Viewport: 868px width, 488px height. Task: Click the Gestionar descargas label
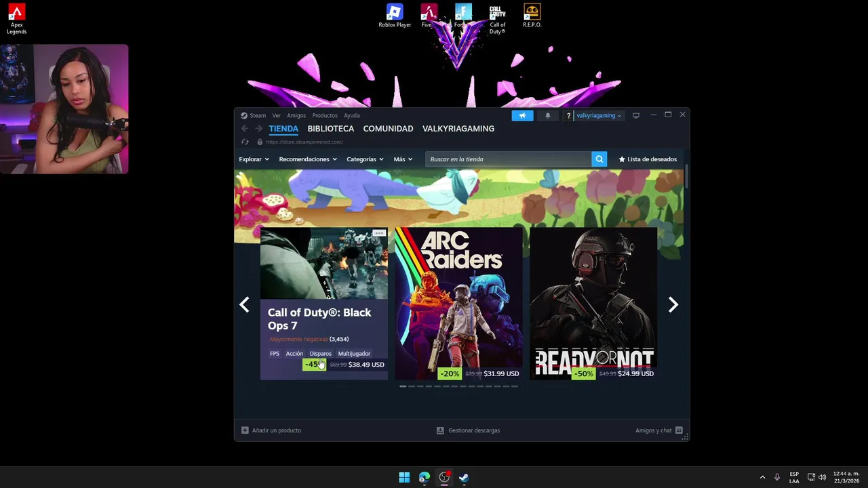click(x=474, y=430)
